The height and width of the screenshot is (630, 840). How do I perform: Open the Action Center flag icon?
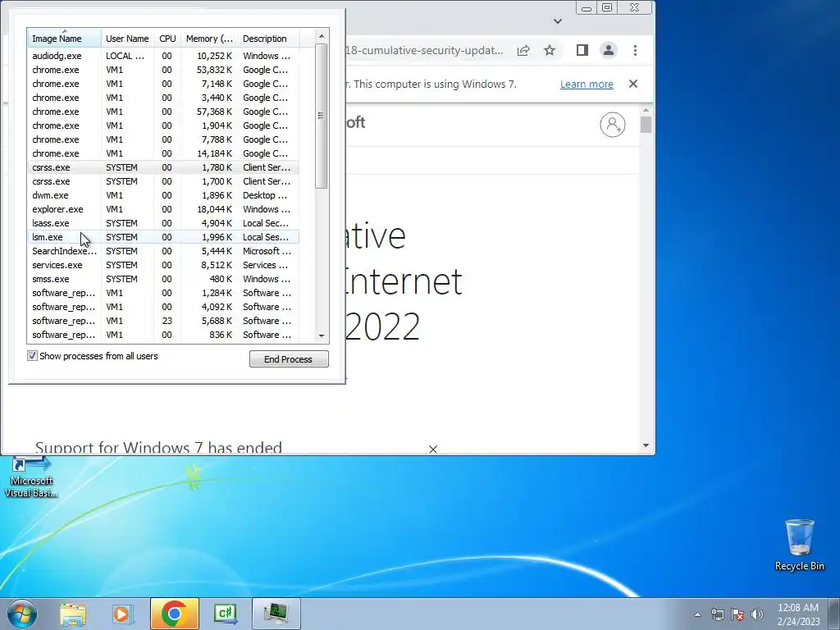point(737,614)
